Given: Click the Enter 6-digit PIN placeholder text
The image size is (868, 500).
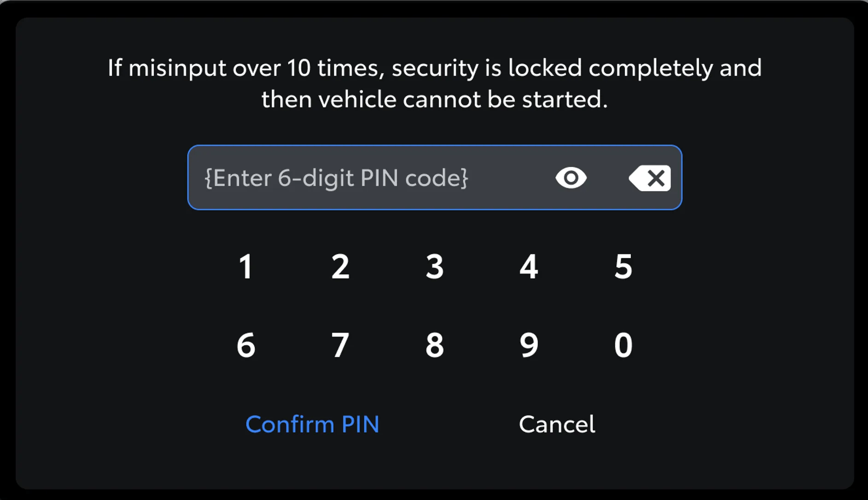Looking at the screenshot, I should [336, 178].
